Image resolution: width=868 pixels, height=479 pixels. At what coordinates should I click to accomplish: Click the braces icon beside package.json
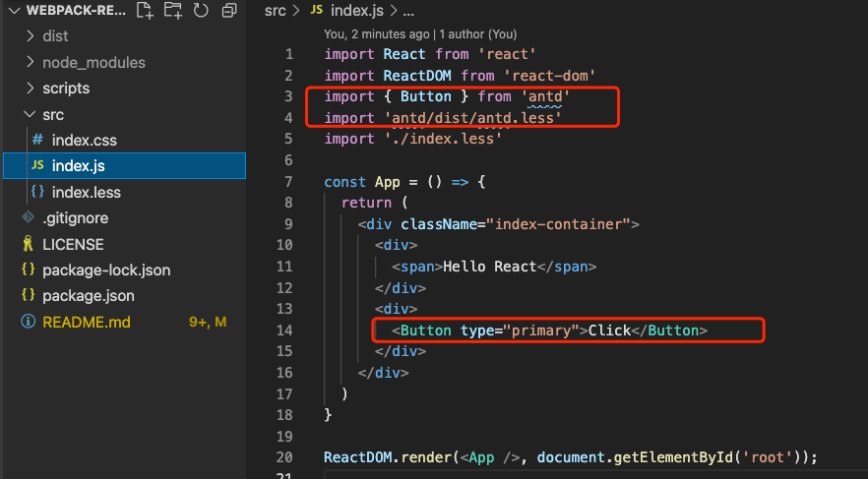29,295
